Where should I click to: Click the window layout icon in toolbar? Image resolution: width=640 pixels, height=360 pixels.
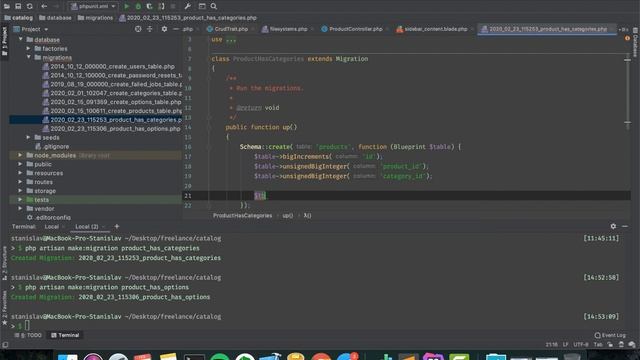coord(202,6)
